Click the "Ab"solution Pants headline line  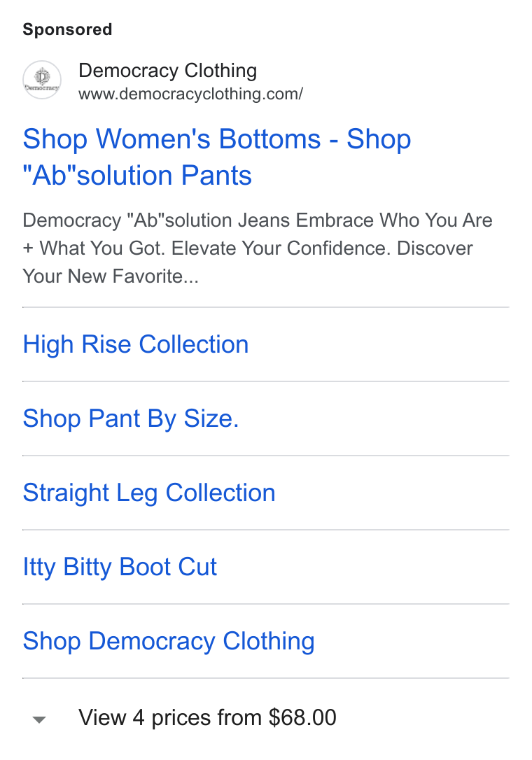coord(137,176)
